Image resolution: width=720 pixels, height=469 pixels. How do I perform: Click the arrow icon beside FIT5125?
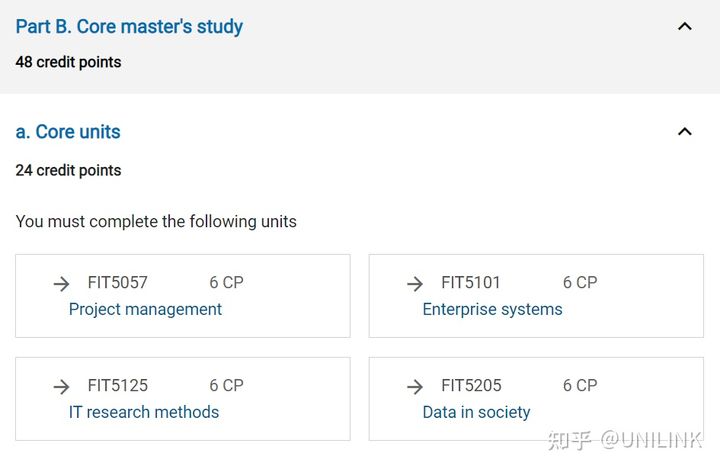coord(62,387)
